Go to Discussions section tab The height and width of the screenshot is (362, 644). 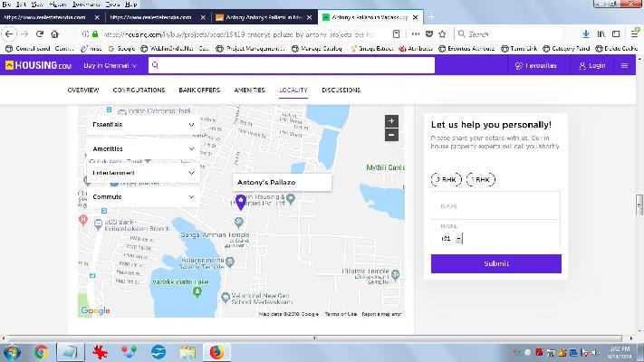pyautogui.click(x=341, y=90)
